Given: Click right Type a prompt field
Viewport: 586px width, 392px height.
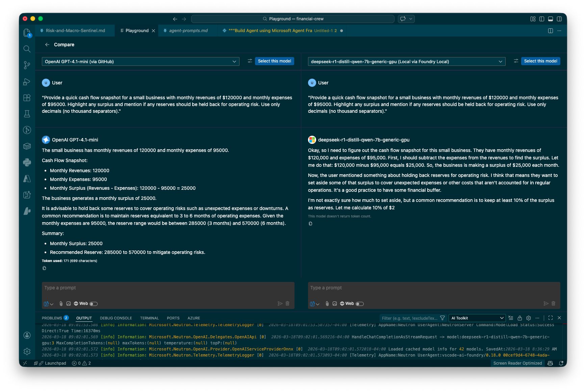Looking at the screenshot, I should (434, 288).
